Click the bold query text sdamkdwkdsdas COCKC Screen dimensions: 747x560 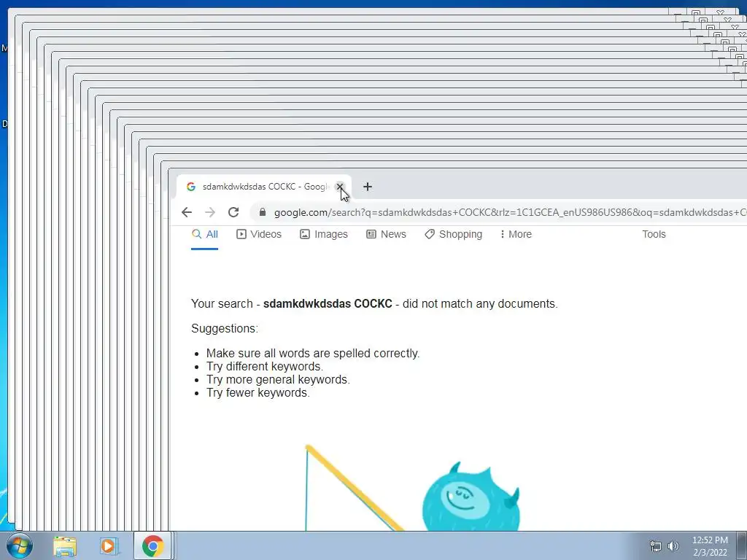coord(328,304)
